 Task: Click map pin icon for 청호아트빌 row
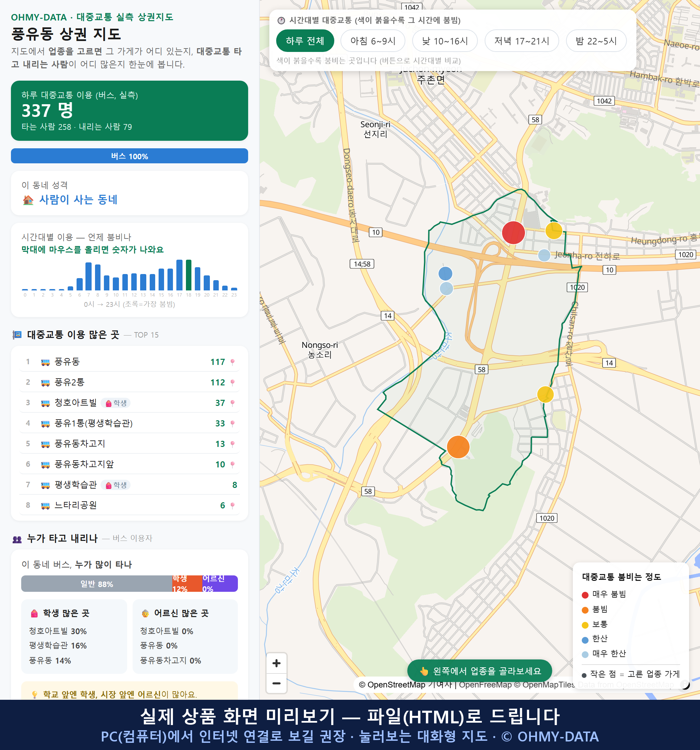(232, 403)
